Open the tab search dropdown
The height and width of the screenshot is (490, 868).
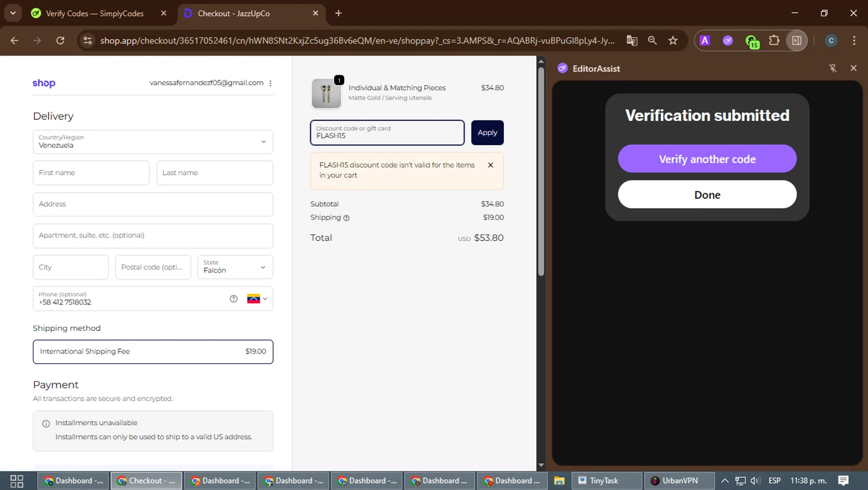coord(13,13)
